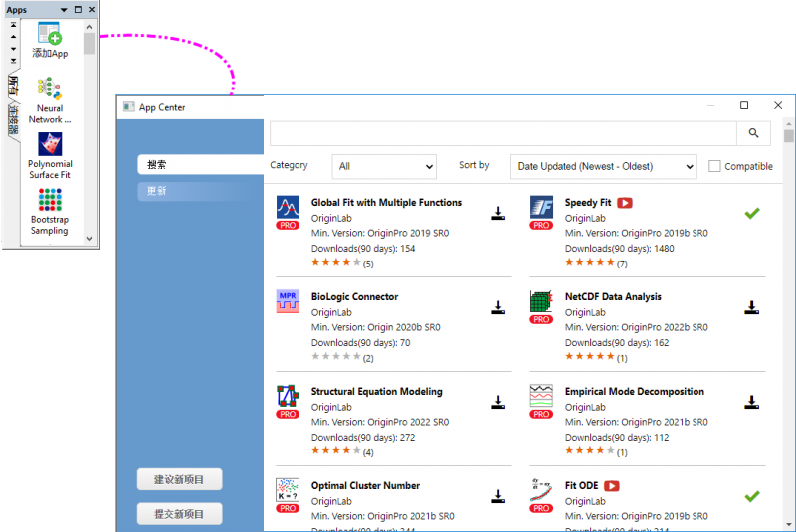Jump to bottom using Apps panel last arrow
Screen dimensions: 796x532
coord(13,61)
